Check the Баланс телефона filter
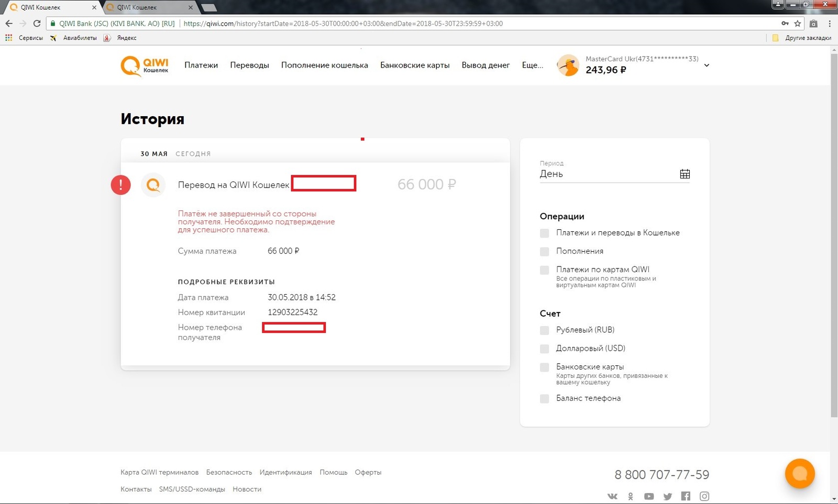This screenshot has height=504, width=838. 545,399
